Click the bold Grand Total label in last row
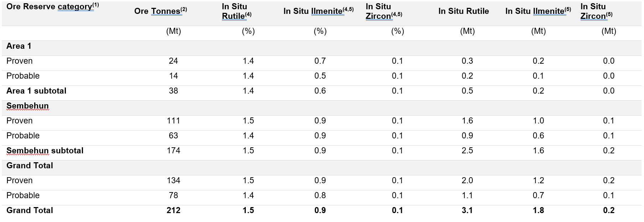Viewport: 644px width, 222px height. pos(30,211)
